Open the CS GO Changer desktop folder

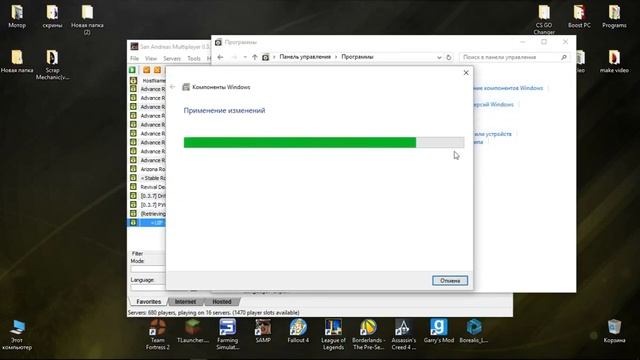pos(544,20)
